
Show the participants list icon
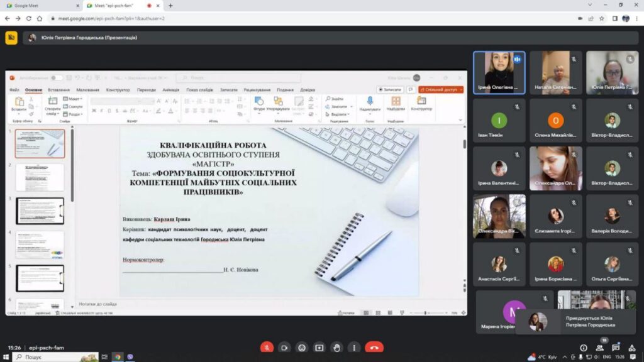click(x=599, y=348)
